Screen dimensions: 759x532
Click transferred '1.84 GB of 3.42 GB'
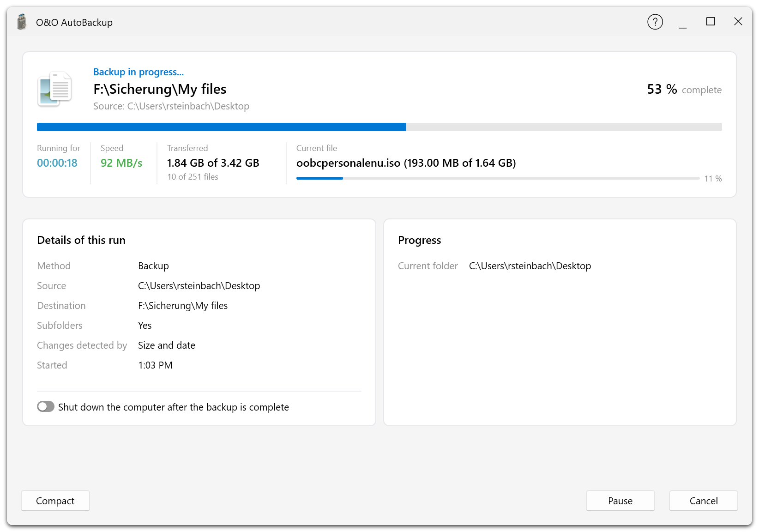click(213, 163)
